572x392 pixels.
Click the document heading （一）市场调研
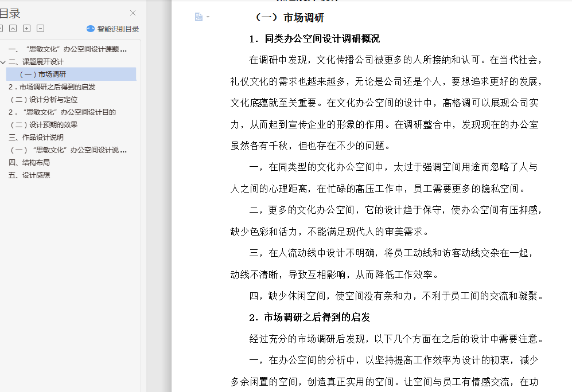(290, 18)
